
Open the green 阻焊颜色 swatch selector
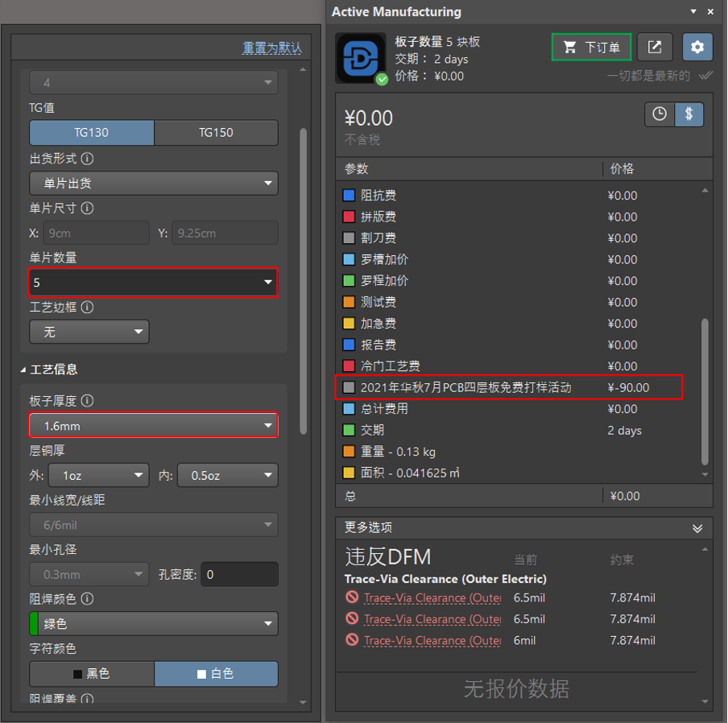pos(153,623)
